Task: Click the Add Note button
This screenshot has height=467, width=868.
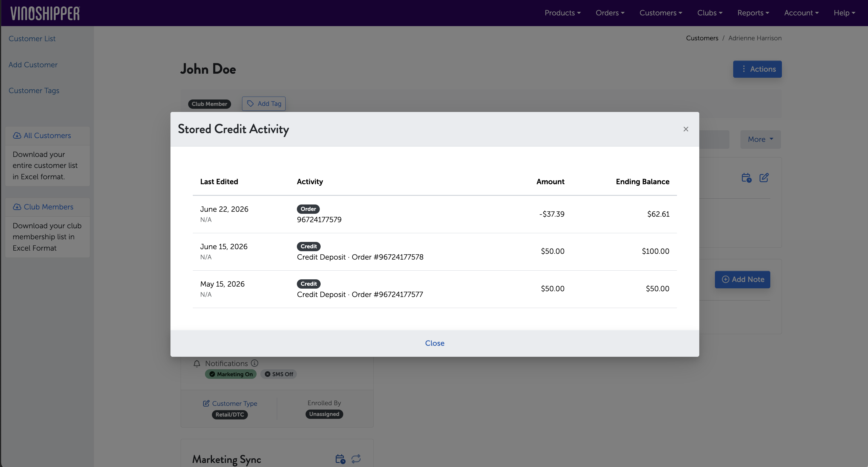Action: tap(742, 280)
